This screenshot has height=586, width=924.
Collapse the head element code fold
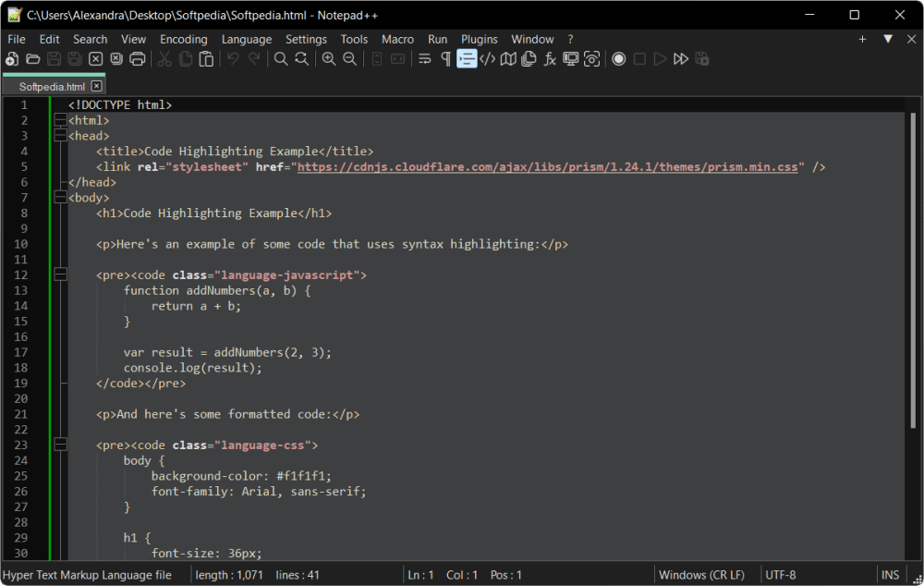[60, 135]
